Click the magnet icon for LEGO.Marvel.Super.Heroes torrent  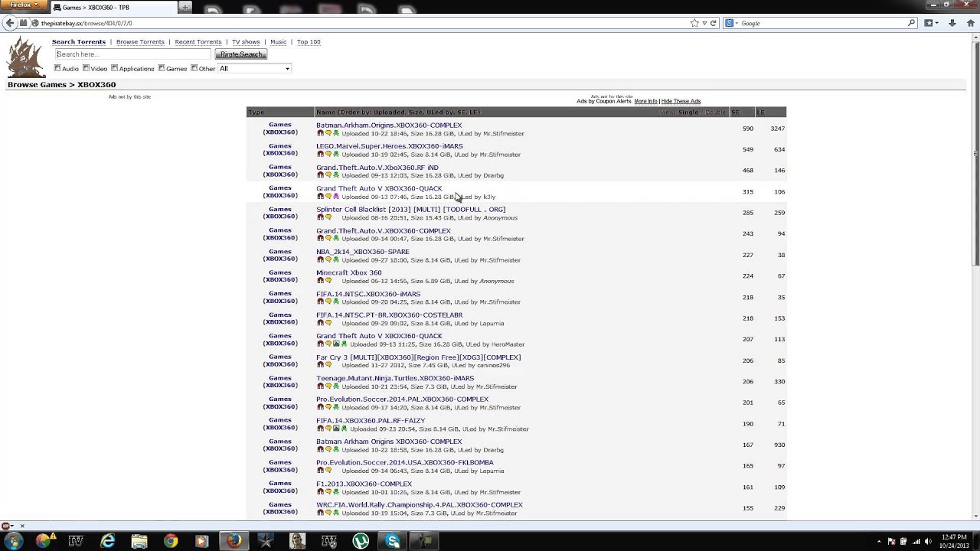320,155
